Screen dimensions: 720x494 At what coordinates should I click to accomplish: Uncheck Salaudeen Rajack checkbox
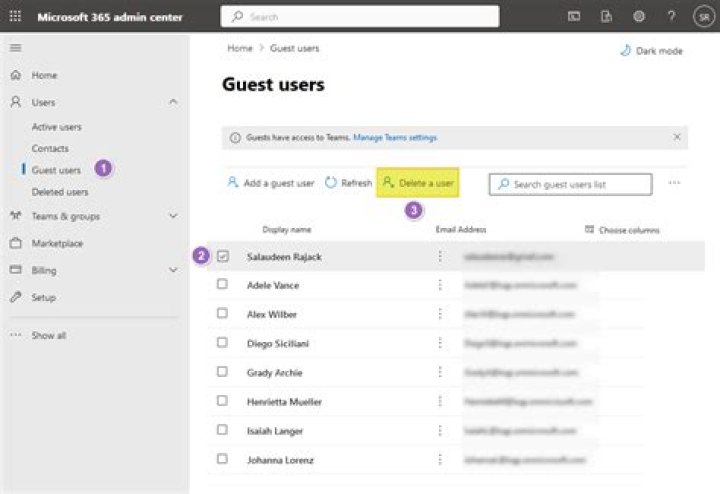pos(223,256)
